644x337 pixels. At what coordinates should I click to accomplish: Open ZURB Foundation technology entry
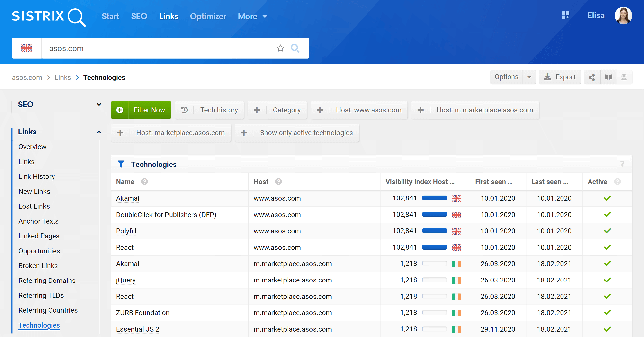(x=143, y=313)
